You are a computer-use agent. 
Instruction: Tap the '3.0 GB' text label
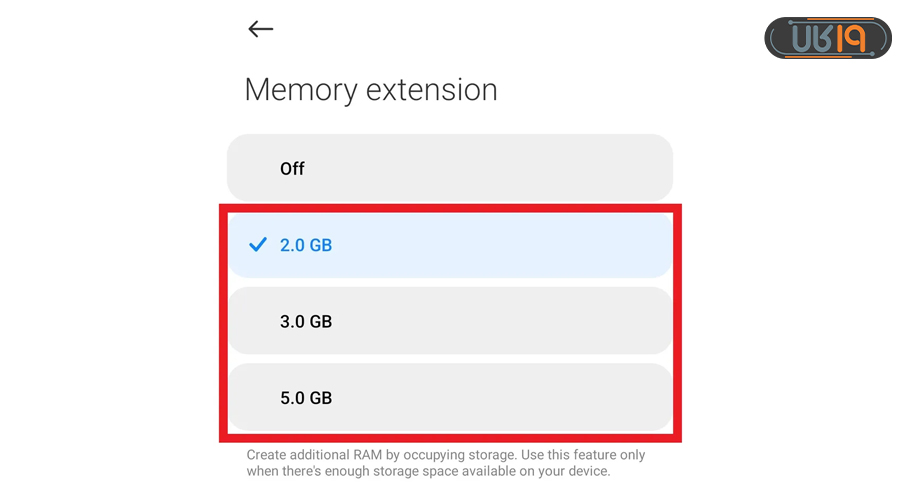click(x=306, y=322)
